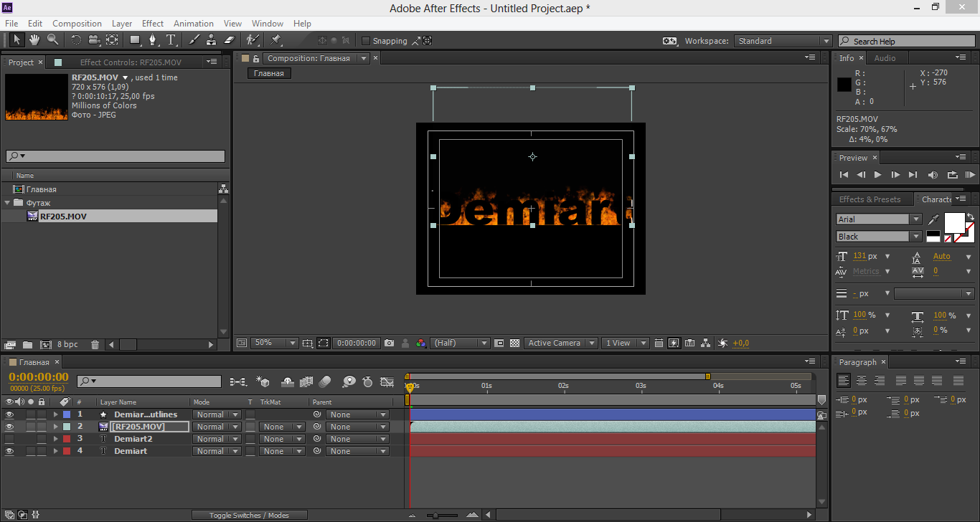Viewport: 980px width, 522px height.
Task: Click the 0:00:00:00 current time display in timeline
Action: coord(39,377)
